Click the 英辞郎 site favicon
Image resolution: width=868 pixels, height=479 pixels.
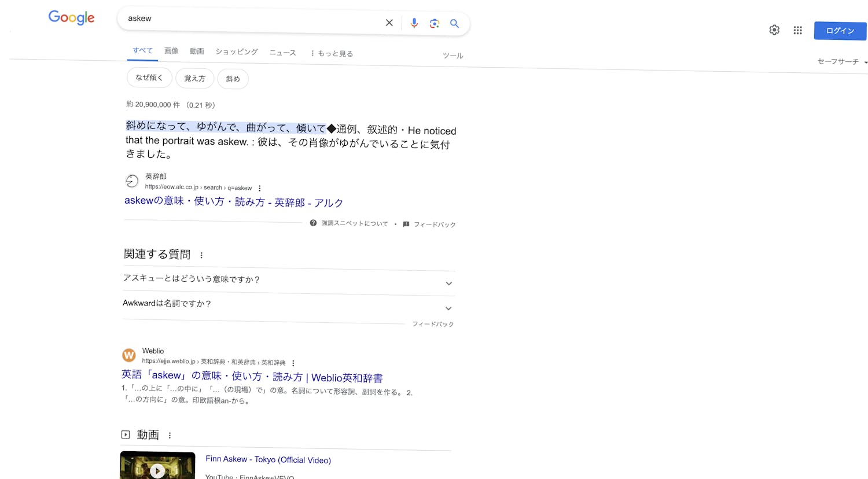coord(132,181)
